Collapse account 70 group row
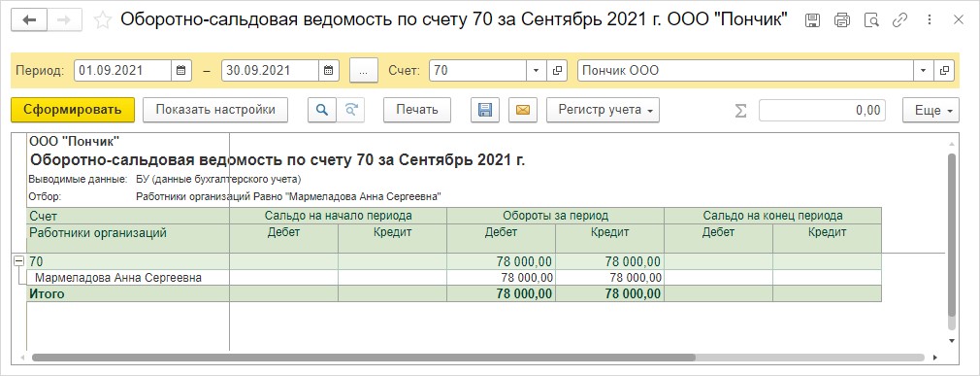980x376 pixels. coord(18,261)
